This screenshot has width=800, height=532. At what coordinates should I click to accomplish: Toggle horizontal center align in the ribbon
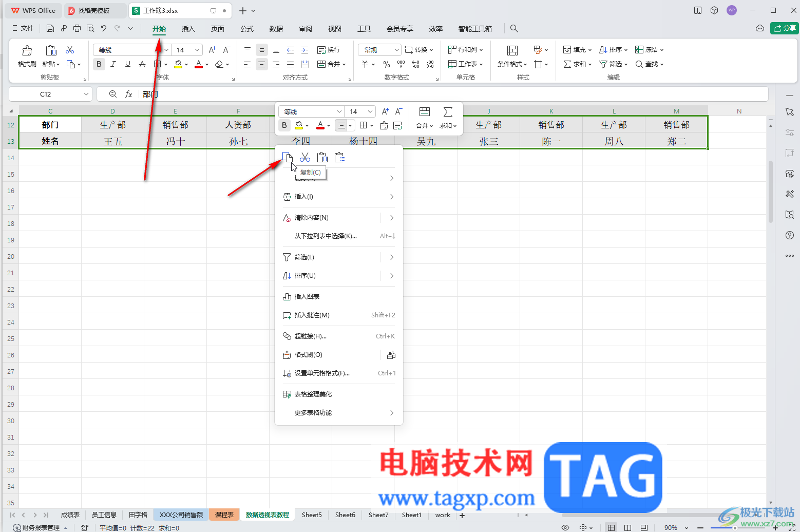[x=262, y=64]
